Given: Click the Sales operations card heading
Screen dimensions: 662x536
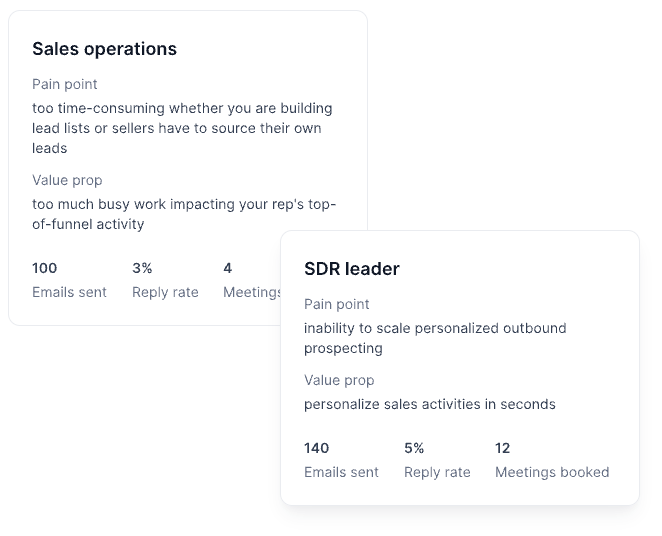Looking at the screenshot, I should [x=104, y=49].
